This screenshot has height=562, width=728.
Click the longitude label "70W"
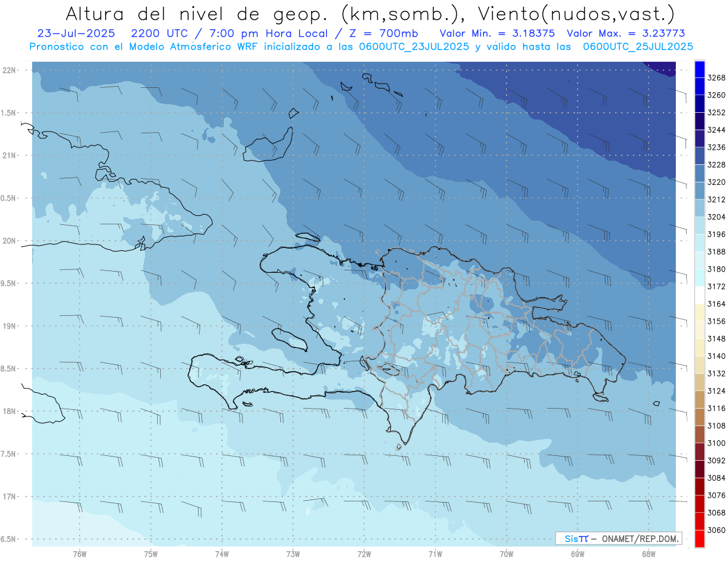click(506, 554)
